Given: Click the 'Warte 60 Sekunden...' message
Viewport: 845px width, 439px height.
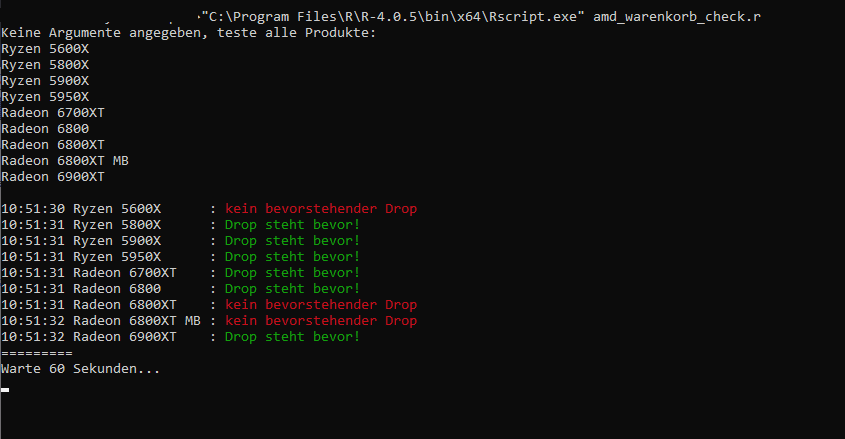Looking at the screenshot, I should (81, 369).
